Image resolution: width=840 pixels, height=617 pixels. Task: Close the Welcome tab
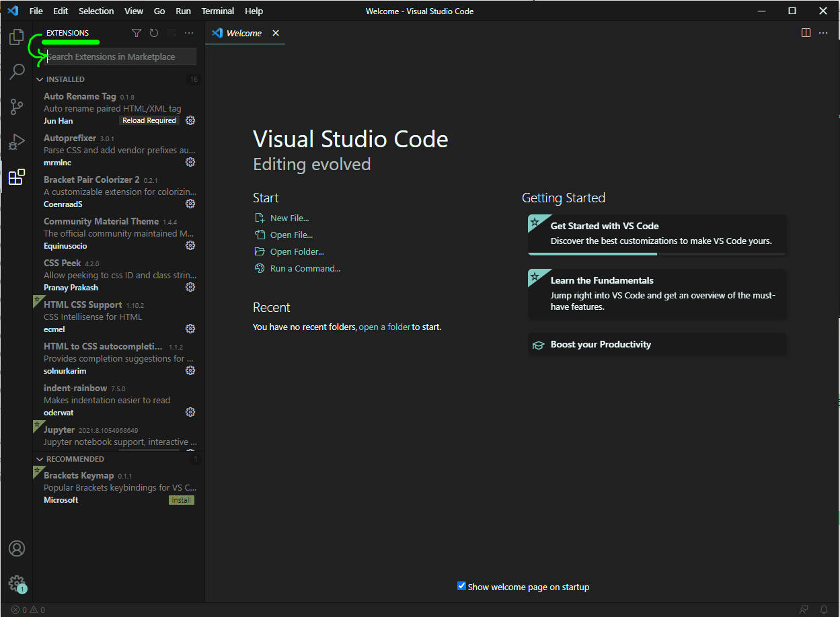[276, 33]
